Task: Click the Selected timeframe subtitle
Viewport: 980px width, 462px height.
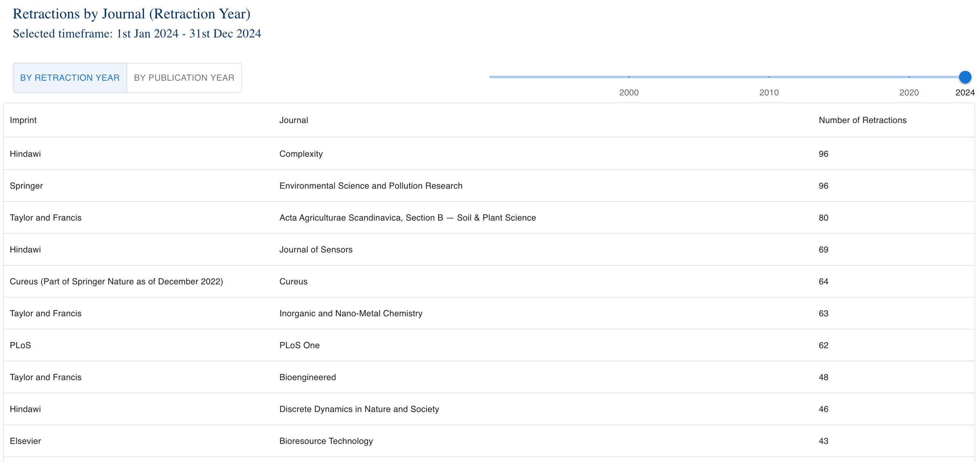Action: 137,33
